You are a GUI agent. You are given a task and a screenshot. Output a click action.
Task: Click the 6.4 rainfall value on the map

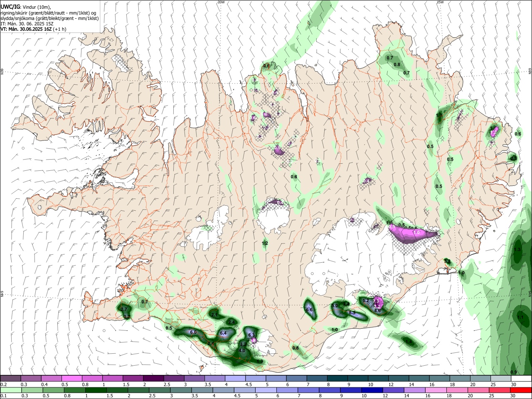(x=223, y=333)
